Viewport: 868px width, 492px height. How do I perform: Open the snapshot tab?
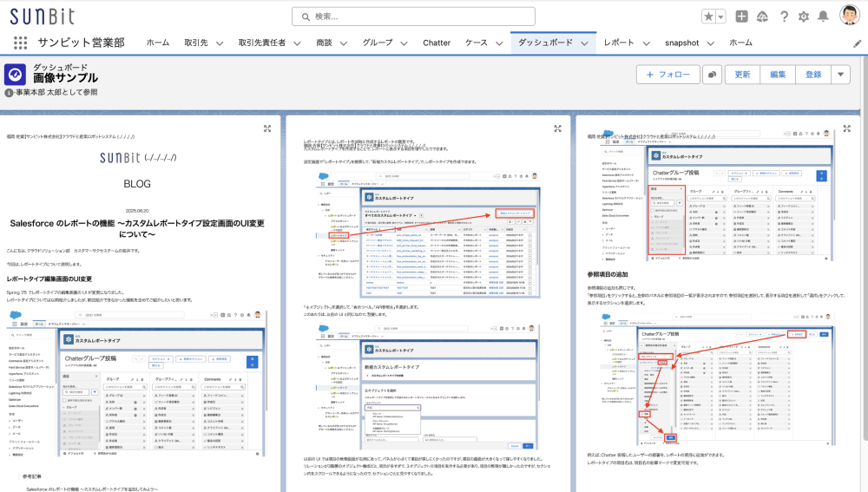click(x=682, y=43)
